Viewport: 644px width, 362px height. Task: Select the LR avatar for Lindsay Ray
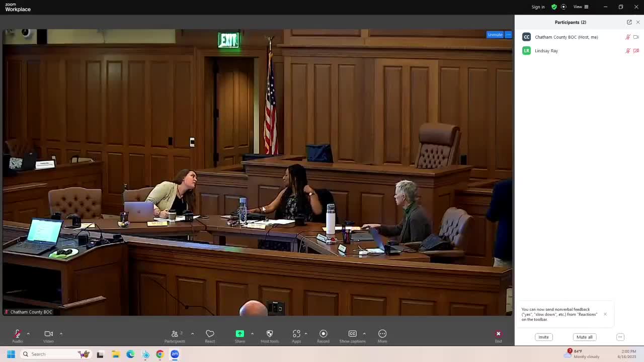click(x=526, y=50)
